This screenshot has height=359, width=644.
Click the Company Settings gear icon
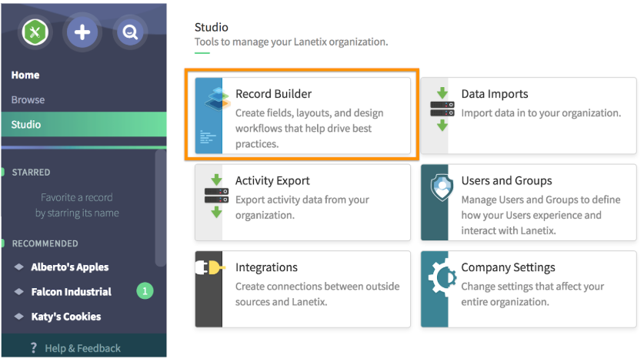[x=442, y=277]
